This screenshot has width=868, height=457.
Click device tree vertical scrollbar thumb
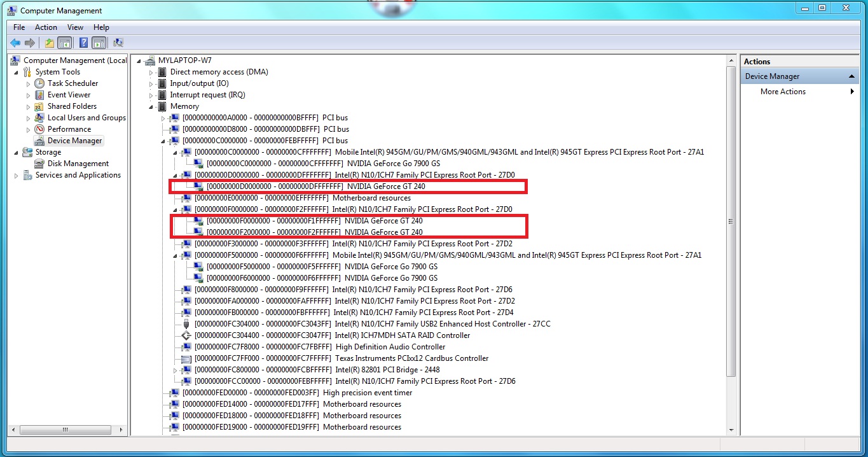[x=731, y=221]
